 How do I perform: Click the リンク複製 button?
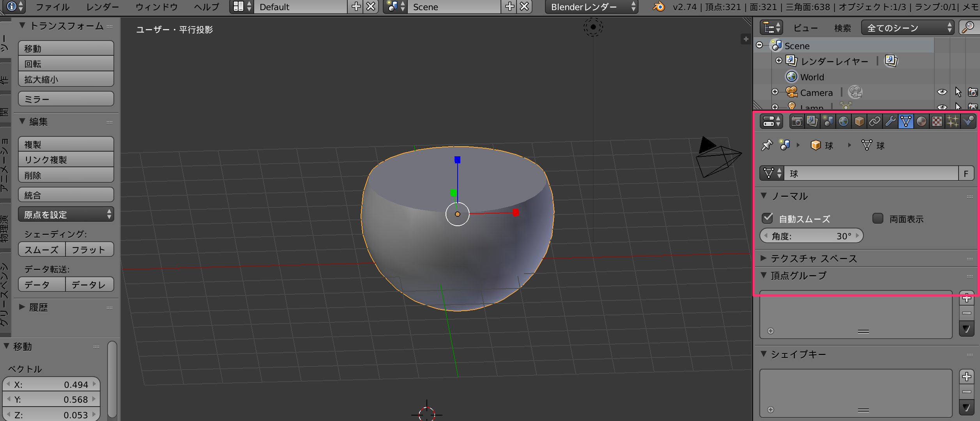(x=66, y=160)
